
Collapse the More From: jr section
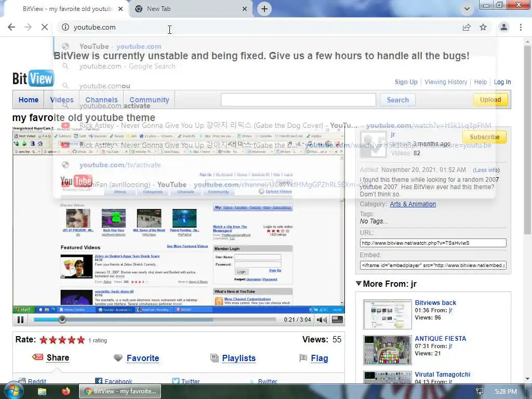pyautogui.click(x=358, y=283)
